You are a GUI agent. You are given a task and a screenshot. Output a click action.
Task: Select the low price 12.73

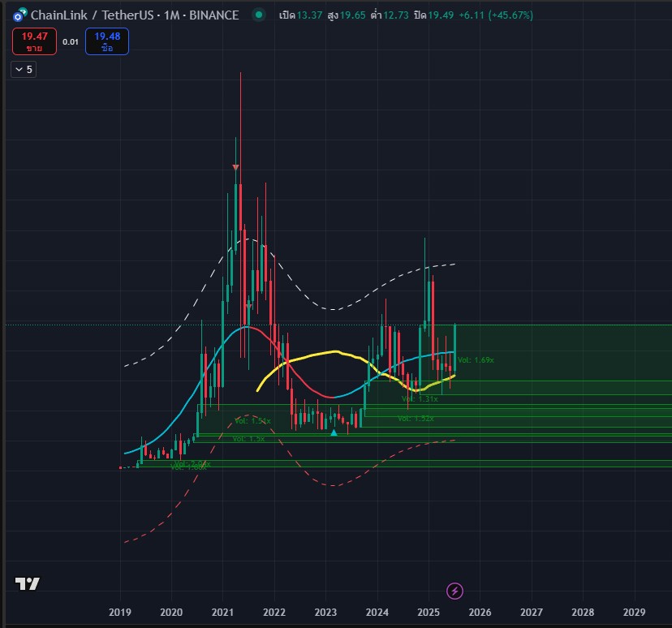click(x=395, y=15)
